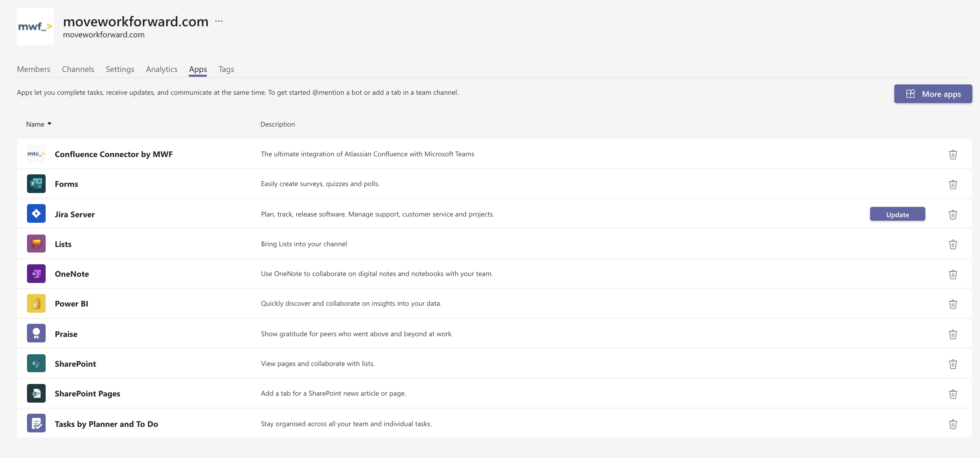Open the Analytics tab
980x458 pixels.
point(161,69)
